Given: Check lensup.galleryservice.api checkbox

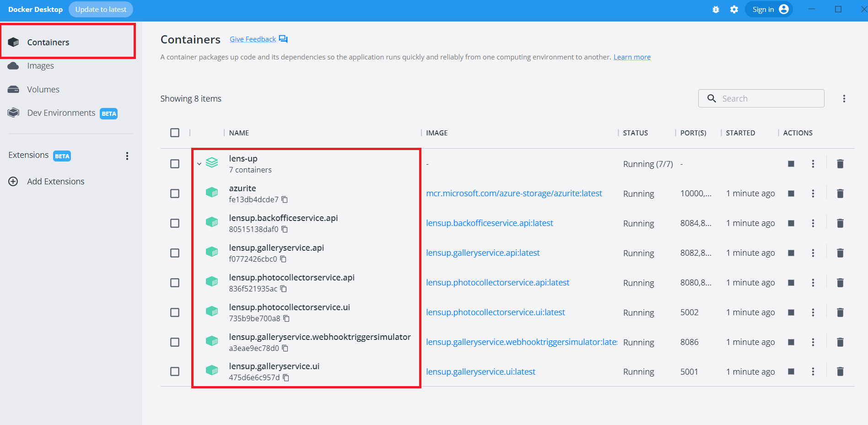Looking at the screenshot, I should [175, 253].
